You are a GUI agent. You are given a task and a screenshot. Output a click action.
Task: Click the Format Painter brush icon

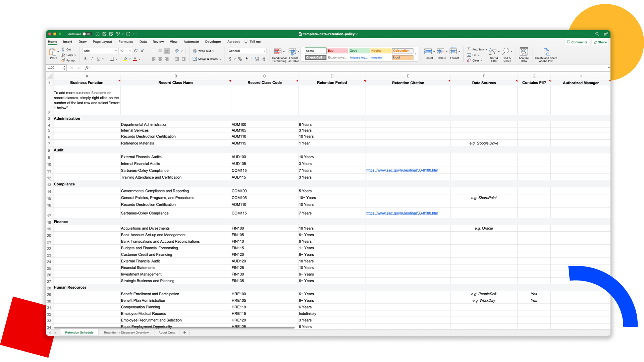pos(63,61)
